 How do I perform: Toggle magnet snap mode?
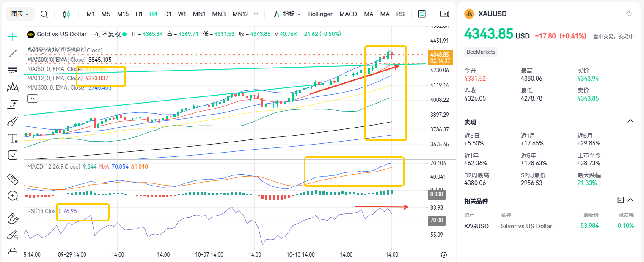tap(13, 218)
